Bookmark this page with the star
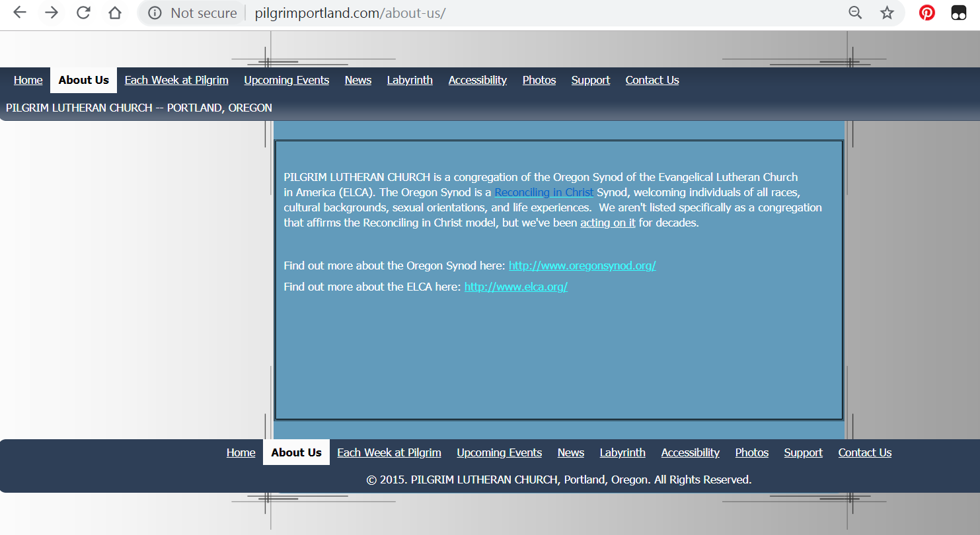This screenshot has width=980, height=535. point(887,13)
